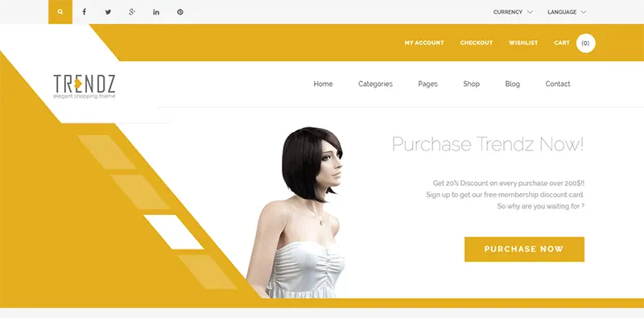Viewport: 644px width, 318px height.
Task: Open the Wishlist link
Action: point(523,43)
